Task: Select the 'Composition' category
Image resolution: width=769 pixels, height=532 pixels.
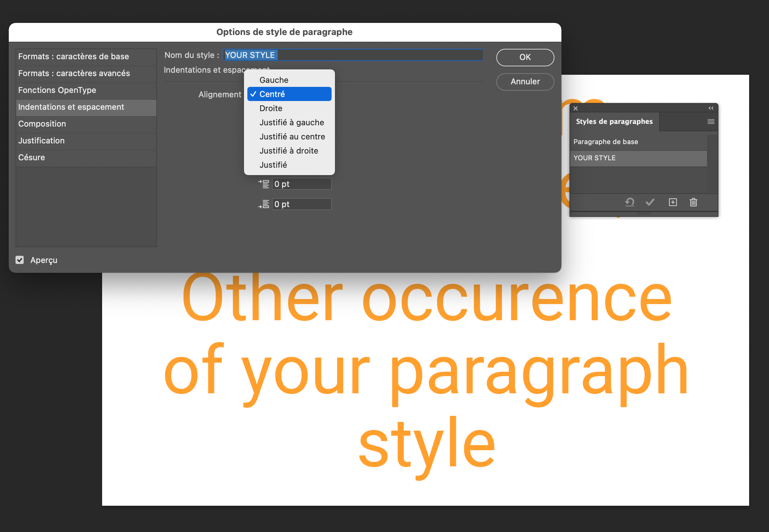Action: coord(42,124)
